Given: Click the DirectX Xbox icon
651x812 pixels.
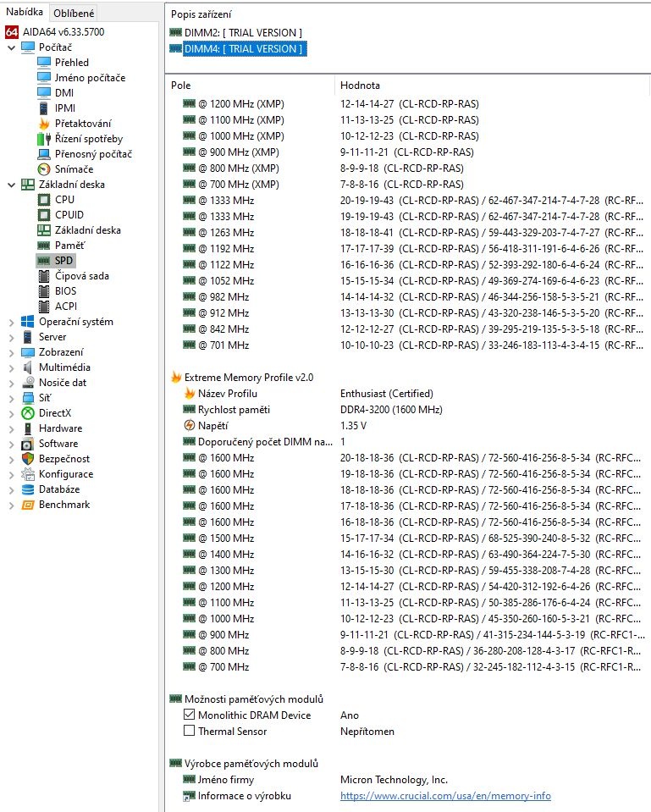Looking at the screenshot, I should [28, 413].
